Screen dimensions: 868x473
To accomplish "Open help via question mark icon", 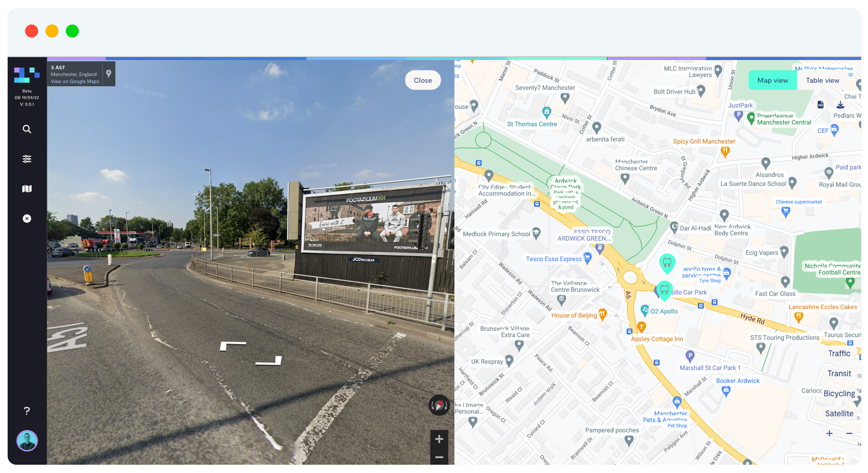I will coord(27,411).
